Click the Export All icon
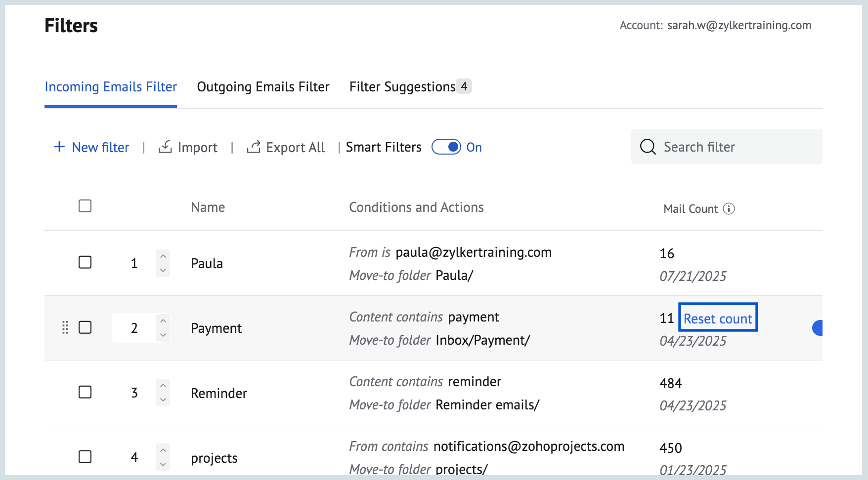 coord(254,147)
